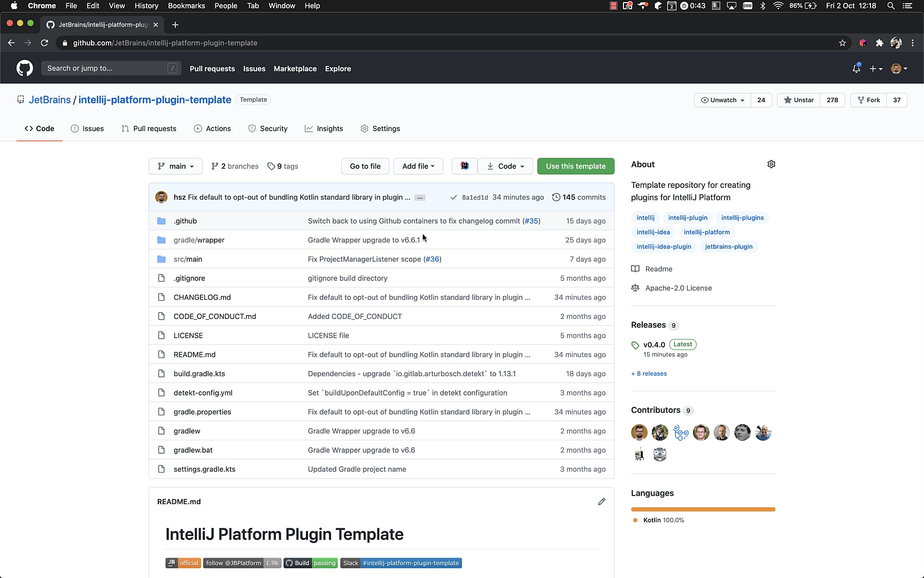The image size is (924, 578).
Task: Open the src/main folder
Action: pyautogui.click(x=188, y=259)
